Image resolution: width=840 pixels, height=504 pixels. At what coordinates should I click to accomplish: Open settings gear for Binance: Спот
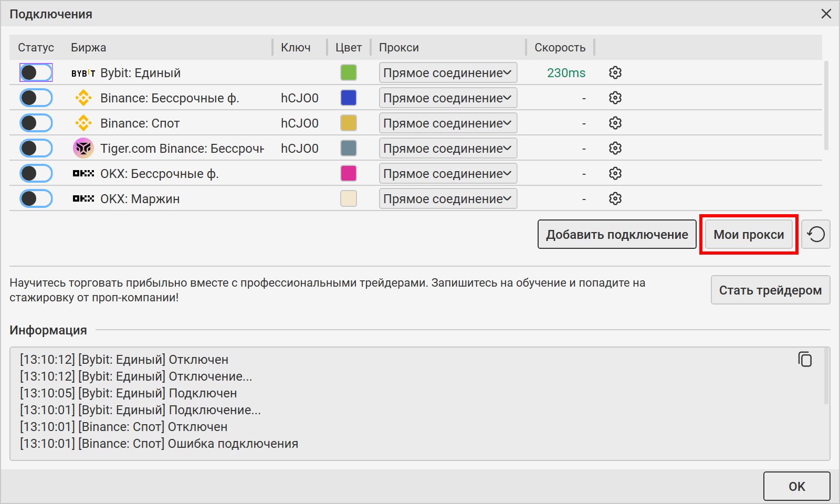[x=615, y=123]
